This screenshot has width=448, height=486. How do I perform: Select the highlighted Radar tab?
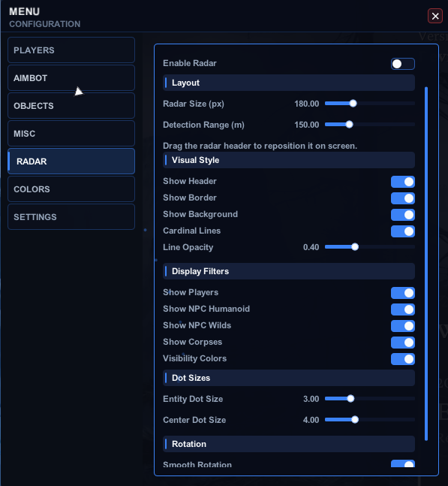71,161
